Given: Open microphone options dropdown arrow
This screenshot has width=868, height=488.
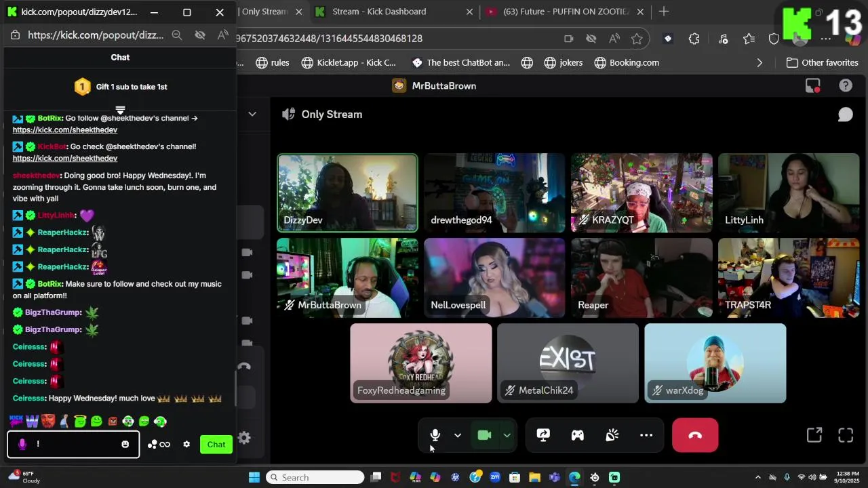Looking at the screenshot, I should coord(458,435).
